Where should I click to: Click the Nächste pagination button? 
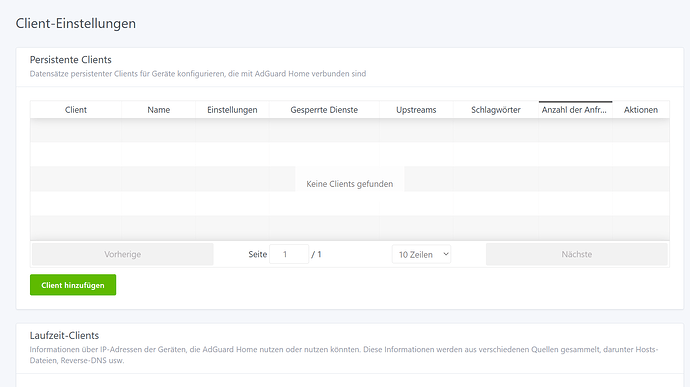[x=576, y=254]
